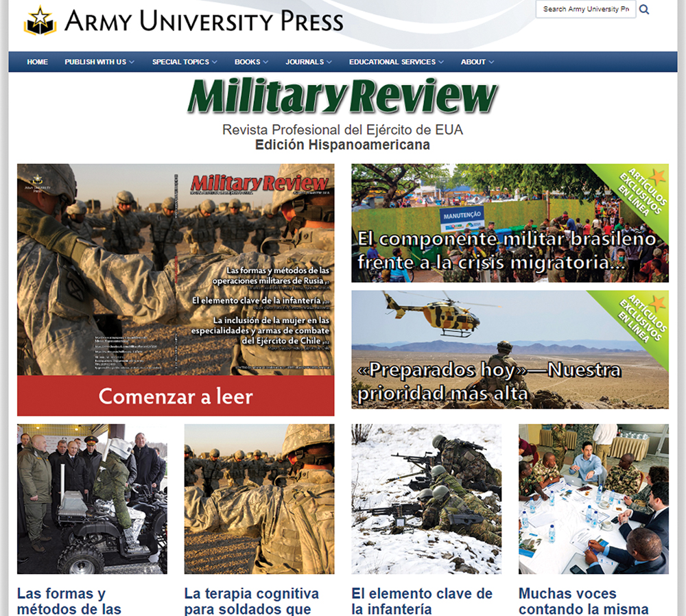Expand the Publish With Us dropdown arrow
Image resolution: width=686 pixels, height=616 pixels.
(x=132, y=62)
